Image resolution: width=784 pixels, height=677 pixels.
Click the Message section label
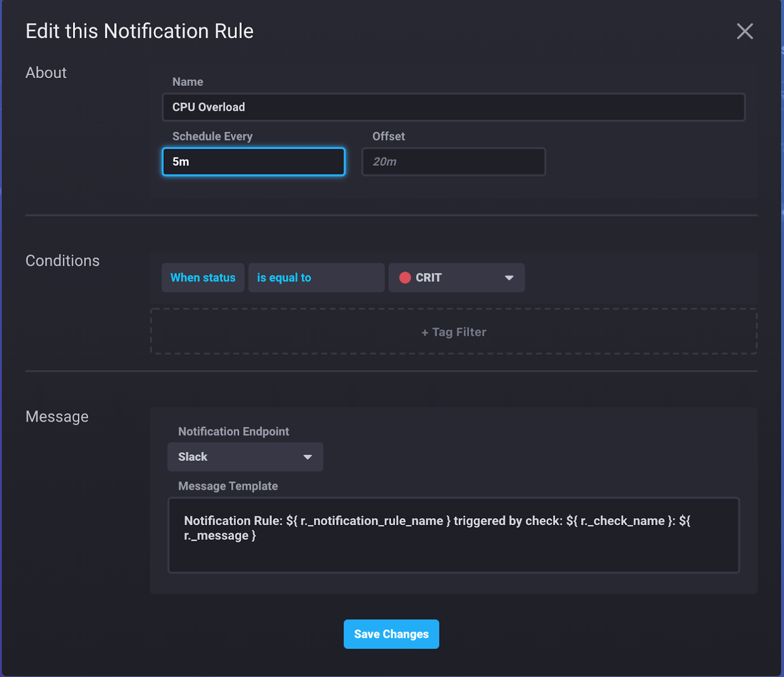57,417
